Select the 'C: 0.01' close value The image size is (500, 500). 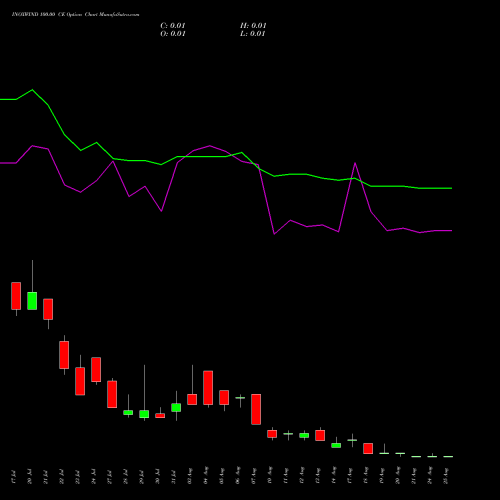(x=173, y=26)
